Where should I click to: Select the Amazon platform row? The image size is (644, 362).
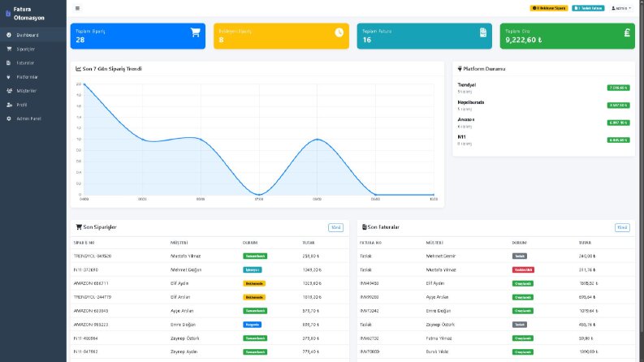(543, 123)
